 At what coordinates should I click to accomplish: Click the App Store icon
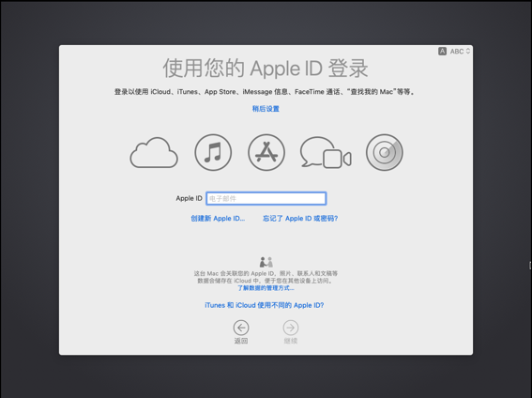point(266,152)
